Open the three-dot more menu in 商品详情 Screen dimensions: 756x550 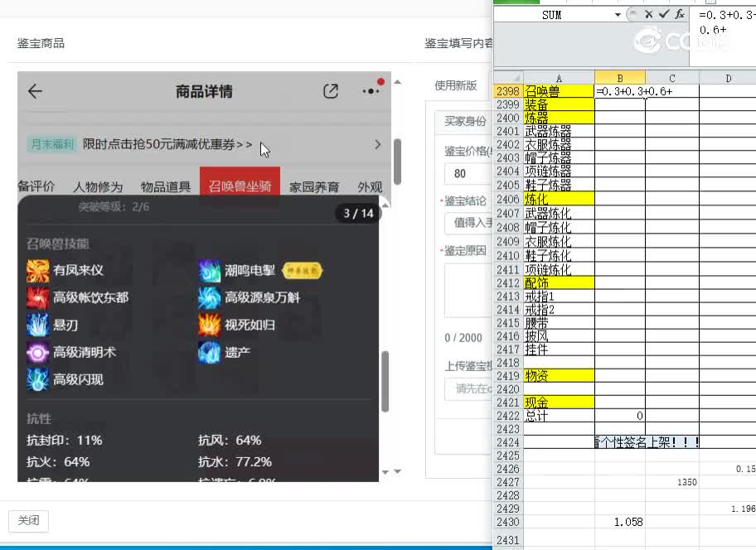371,91
